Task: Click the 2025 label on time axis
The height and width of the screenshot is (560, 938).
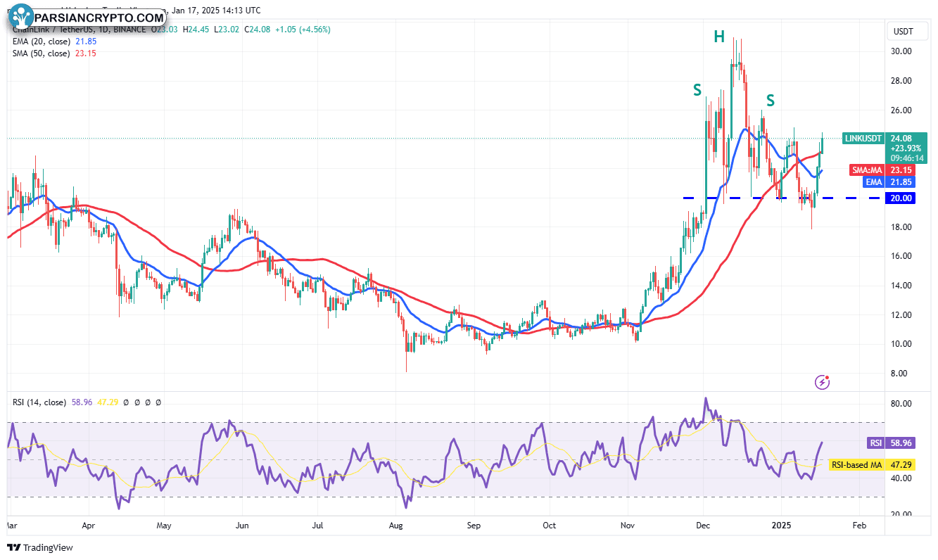Action: coord(782,526)
